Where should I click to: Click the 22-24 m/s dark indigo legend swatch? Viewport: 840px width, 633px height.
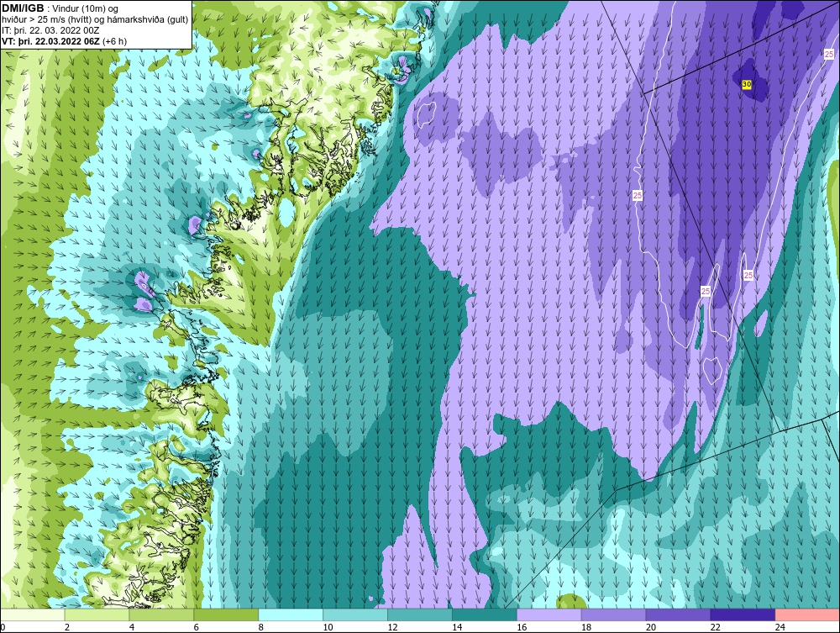click(743, 615)
